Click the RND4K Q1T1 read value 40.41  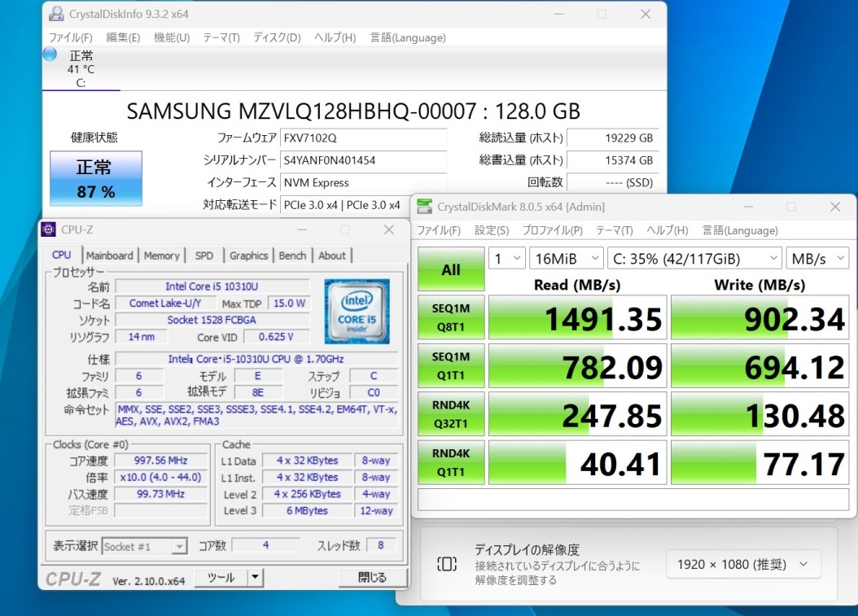[577, 463]
